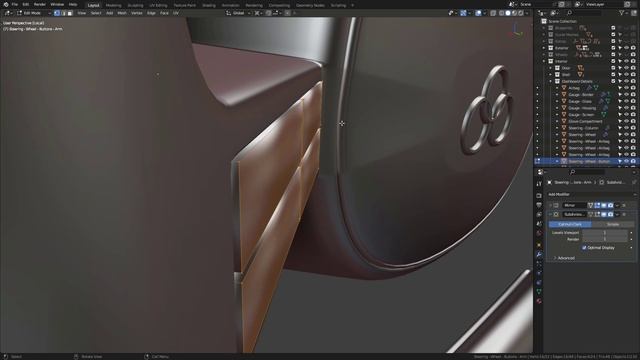Toggle Mirror modifier edit mode display icon
The height and width of the screenshot is (360, 640).
coord(597,205)
